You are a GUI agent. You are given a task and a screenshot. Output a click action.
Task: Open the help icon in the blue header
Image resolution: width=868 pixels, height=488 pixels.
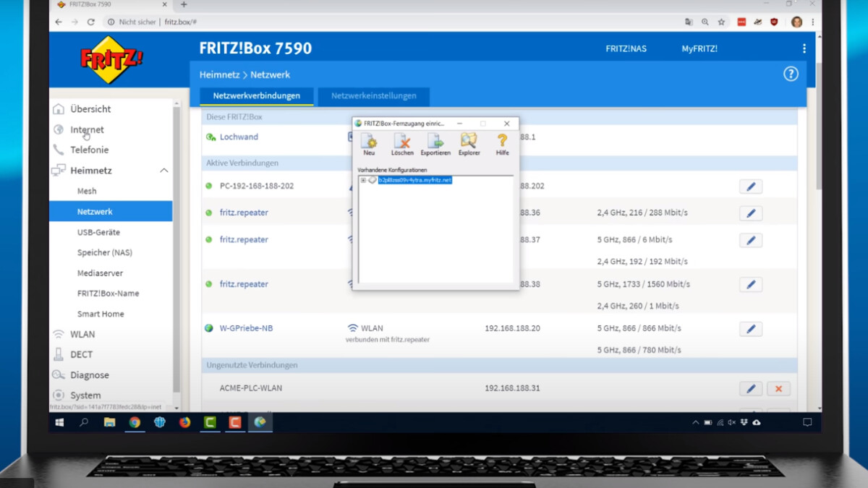791,74
